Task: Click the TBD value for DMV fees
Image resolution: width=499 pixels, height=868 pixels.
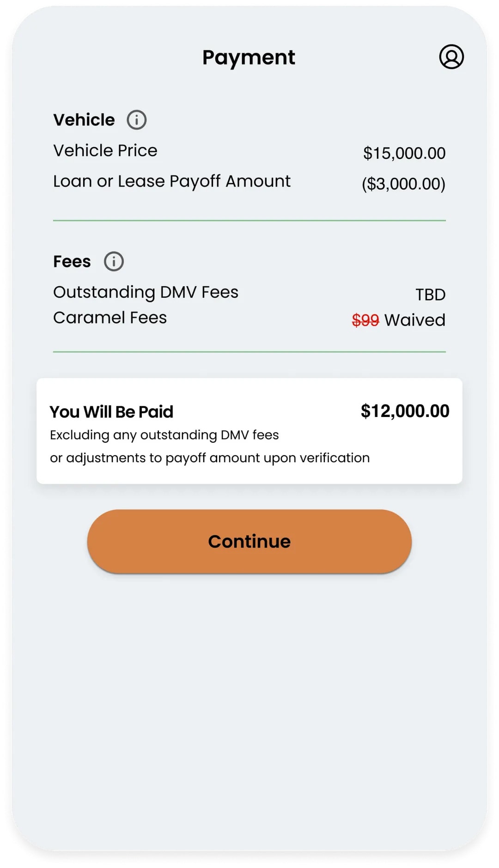Action: click(430, 295)
